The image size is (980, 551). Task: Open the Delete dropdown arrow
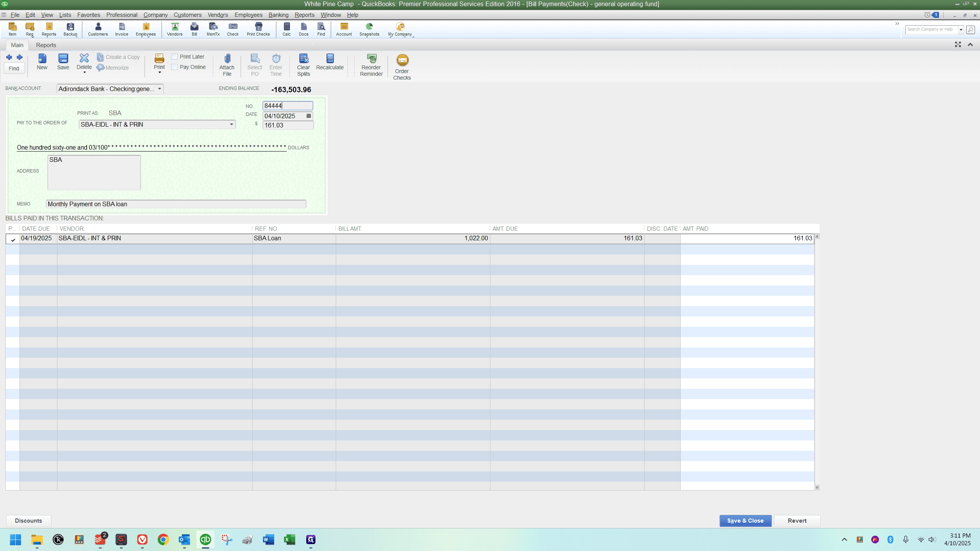(x=84, y=72)
